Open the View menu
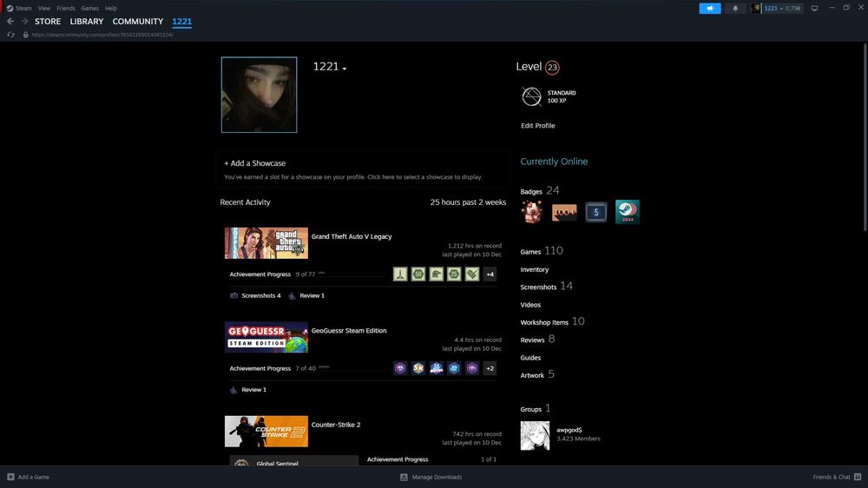The width and height of the screenshot is (868, 488). [44, 9]
